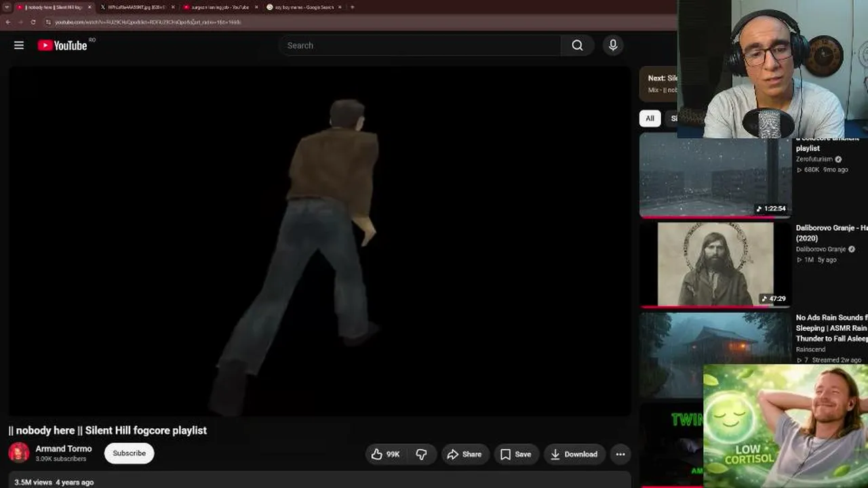Open the Daliborovo Granje channel under its video

(x=821, y=249)
